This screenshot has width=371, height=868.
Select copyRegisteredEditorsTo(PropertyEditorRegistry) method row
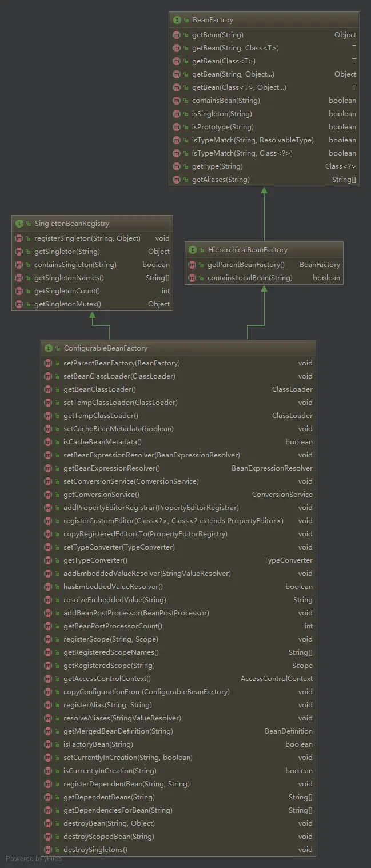point(178,534)
